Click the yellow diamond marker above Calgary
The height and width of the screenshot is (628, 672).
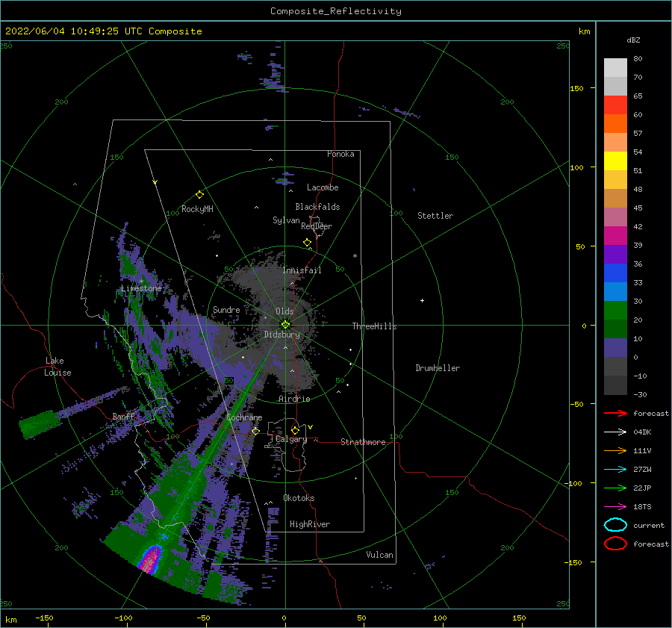[x=295, y=430]
